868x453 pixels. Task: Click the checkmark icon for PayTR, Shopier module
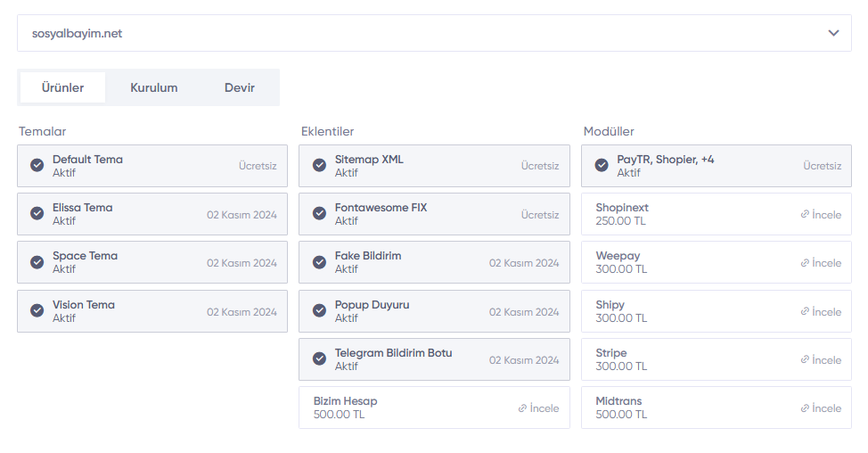[602, 165]
